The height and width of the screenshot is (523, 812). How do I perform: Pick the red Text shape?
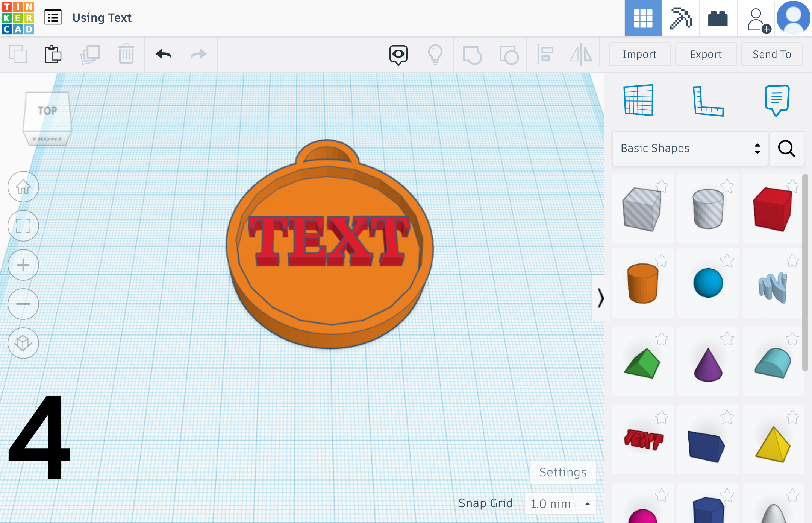[x=643, y=439]
